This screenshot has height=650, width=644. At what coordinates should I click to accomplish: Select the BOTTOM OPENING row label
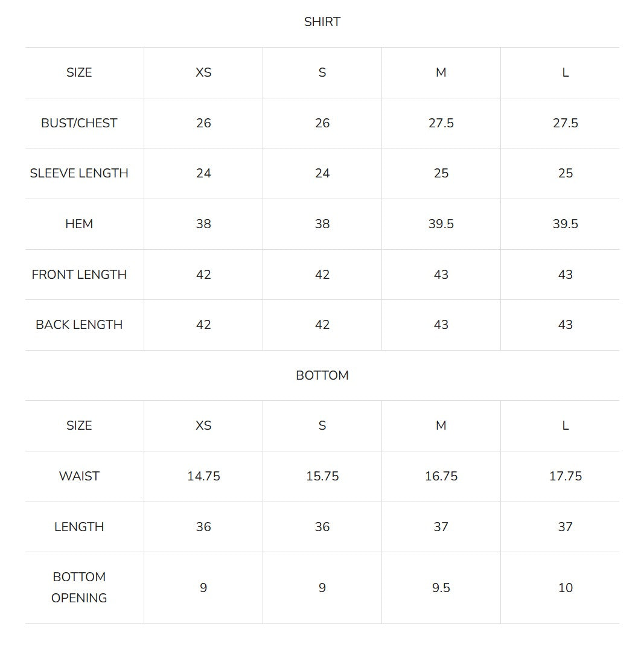(x=79, y=587)
